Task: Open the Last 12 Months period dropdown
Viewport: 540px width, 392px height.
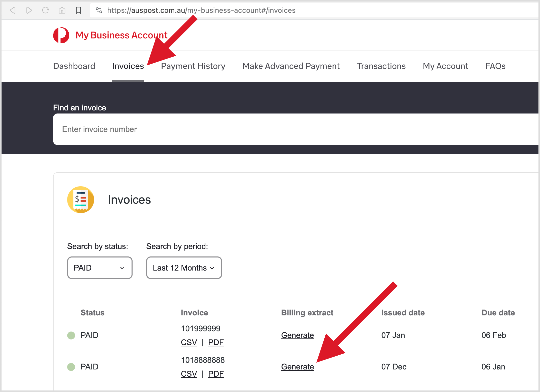Action: point(184,268)
